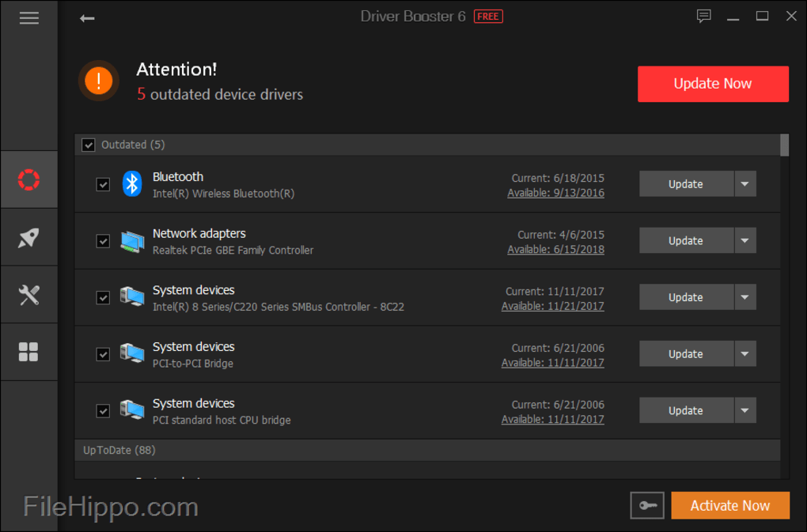Screen dimensions: 807x532
Task: Select the red Scan icon in the sidebar
Action: pos(28,179)
